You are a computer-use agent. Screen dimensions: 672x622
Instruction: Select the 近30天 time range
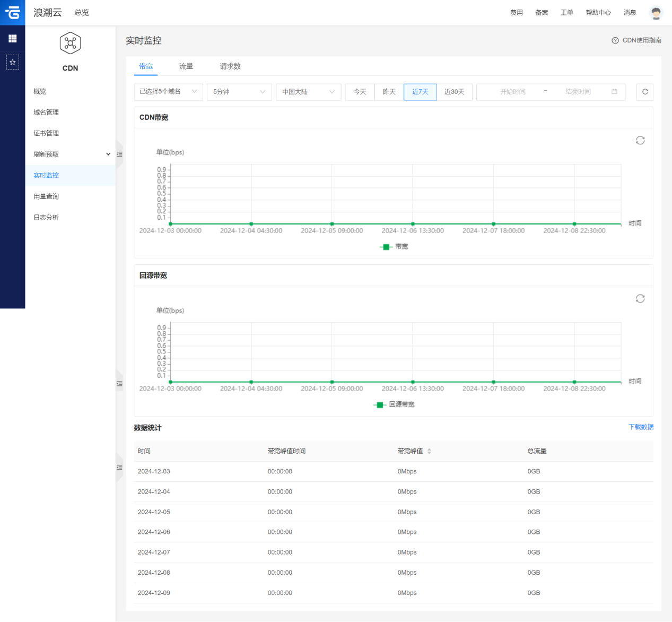click(455, 92)
